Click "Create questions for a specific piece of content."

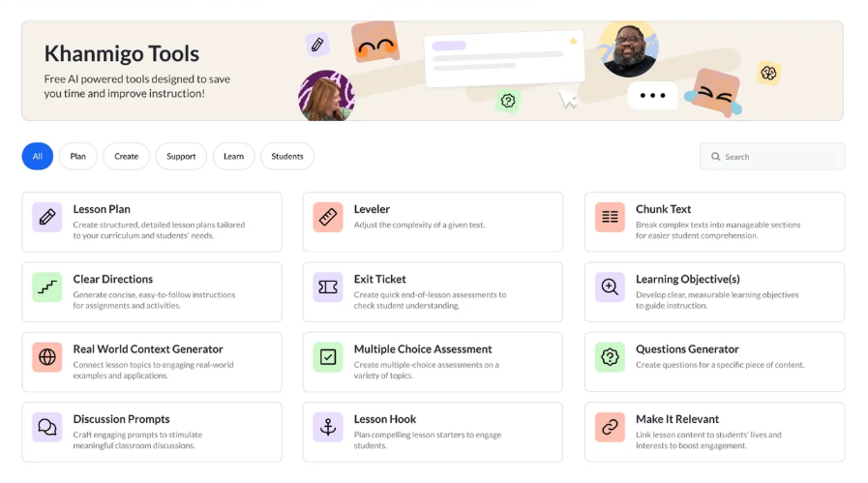pyautogui.click(x=720, y=365)
